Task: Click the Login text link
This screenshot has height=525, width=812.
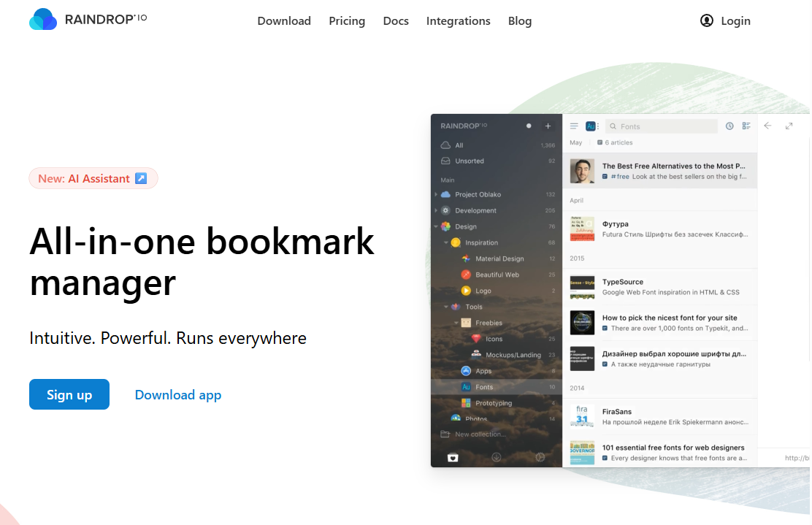Action: point(735,20)
